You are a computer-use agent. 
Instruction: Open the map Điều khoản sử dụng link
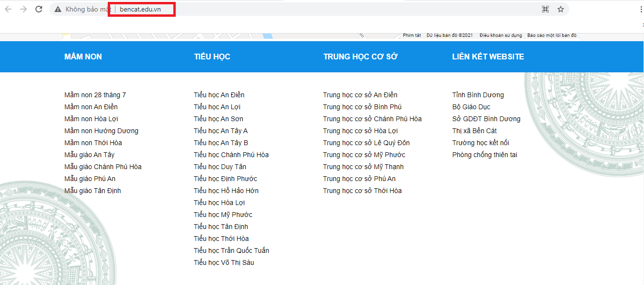[501, 35]
